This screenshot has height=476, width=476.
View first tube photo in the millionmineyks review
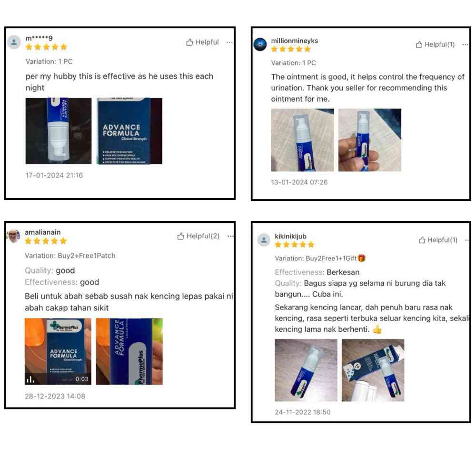tap(302, 140)
